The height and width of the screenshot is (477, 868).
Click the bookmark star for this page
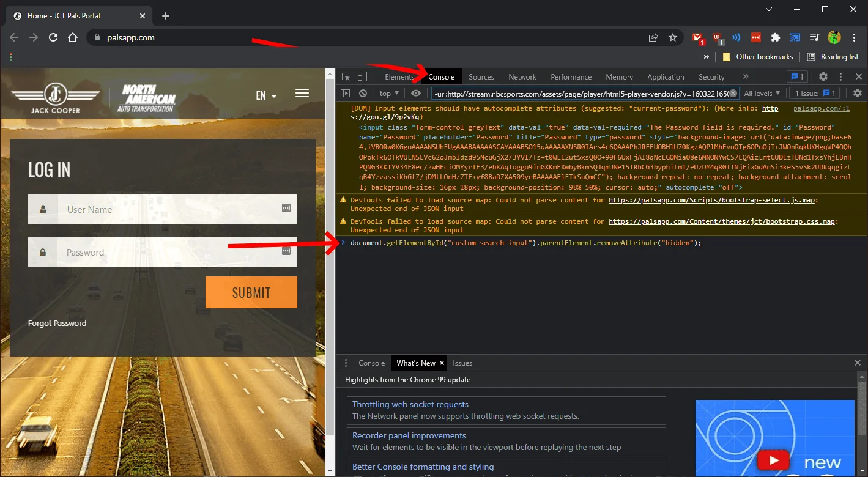click(x=673, y=37)
